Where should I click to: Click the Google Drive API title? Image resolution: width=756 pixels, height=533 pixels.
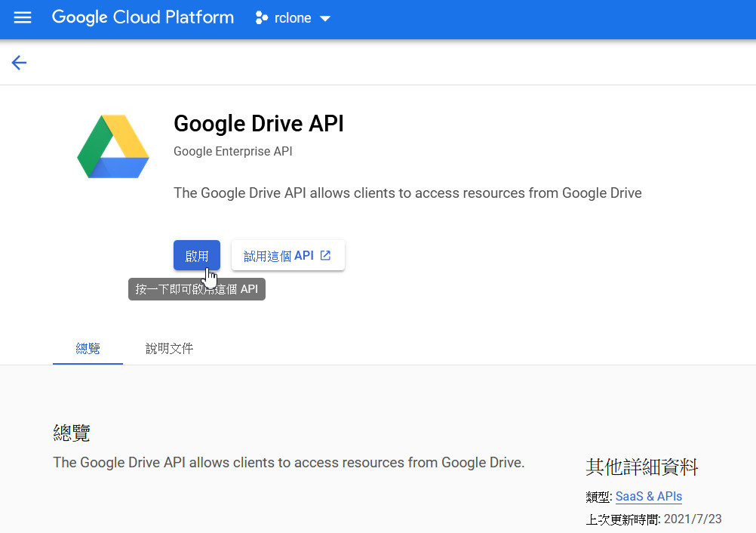pos(258,124)
